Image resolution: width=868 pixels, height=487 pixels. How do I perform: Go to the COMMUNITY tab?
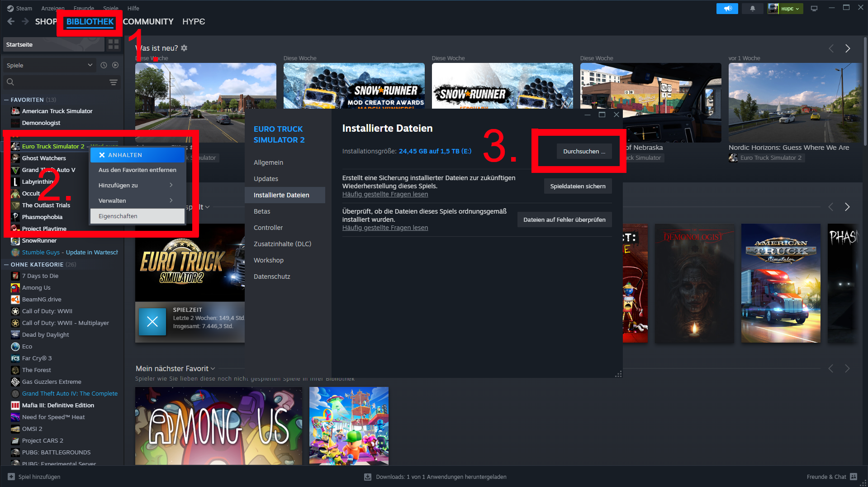[x=148, y=21]
